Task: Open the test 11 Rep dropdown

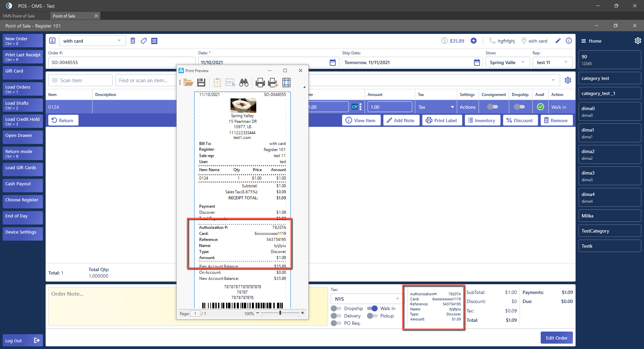Action: pyautogui.click(x=552, y=62)
